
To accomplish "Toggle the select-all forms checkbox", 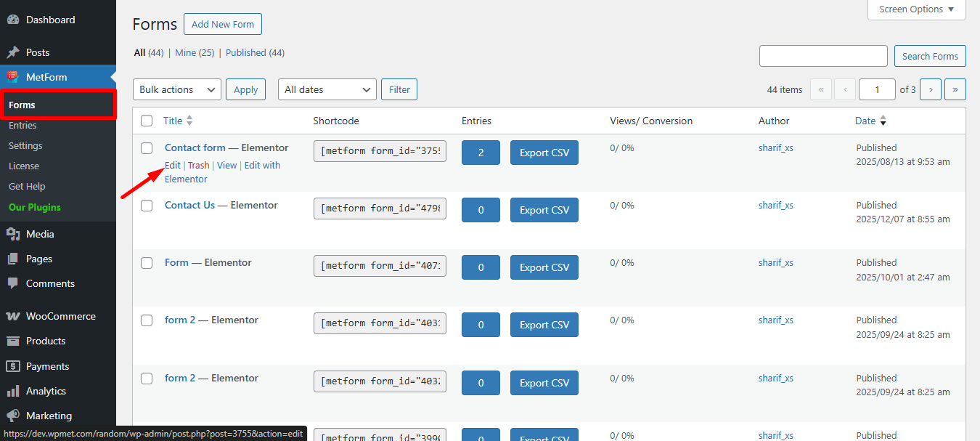I will point(147,121).
